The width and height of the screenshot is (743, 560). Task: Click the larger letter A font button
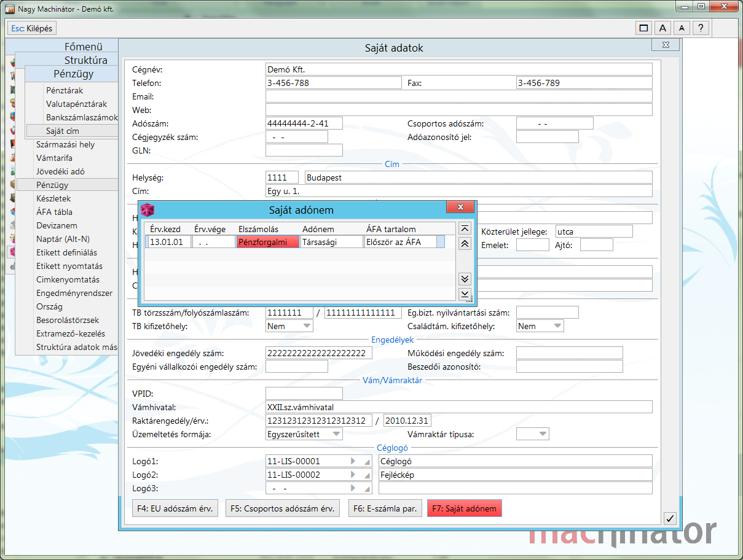[x=662, y=28]
